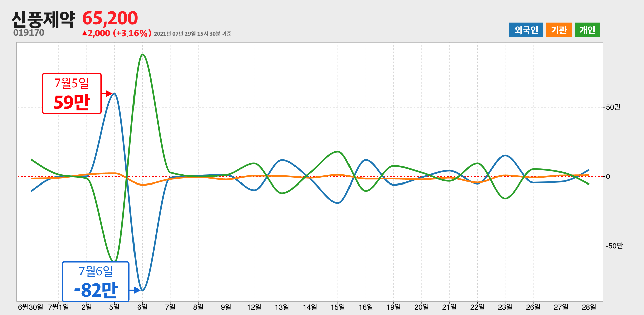Click the -50만 y-axis label

pos(614,246)
